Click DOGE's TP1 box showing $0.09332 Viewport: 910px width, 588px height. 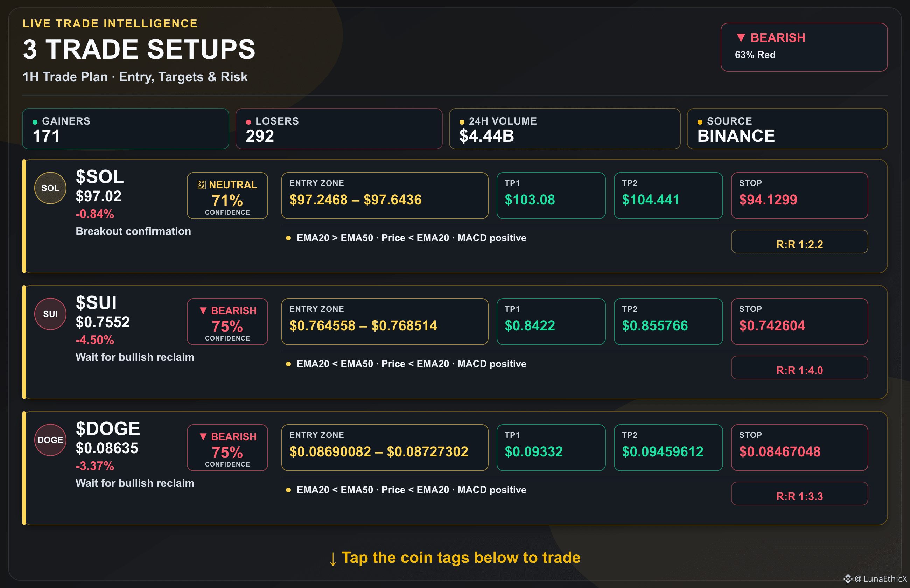551,448
